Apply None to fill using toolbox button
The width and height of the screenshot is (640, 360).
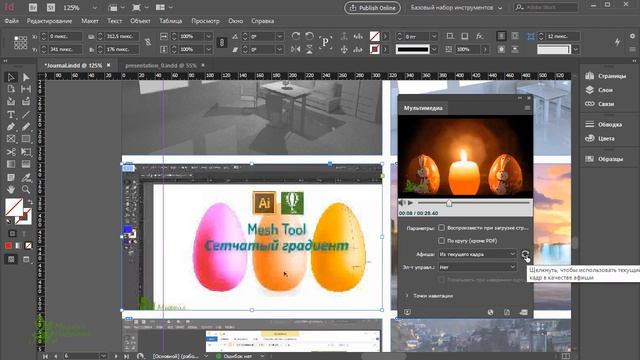coord(29,246)
